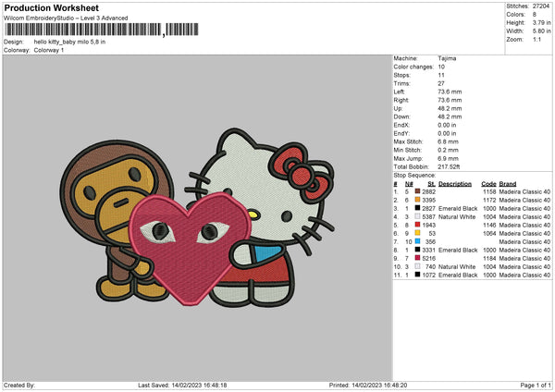This screenshot has height=392, width=555.
Task: Click the Code column header
Action: tap(488, 183)
